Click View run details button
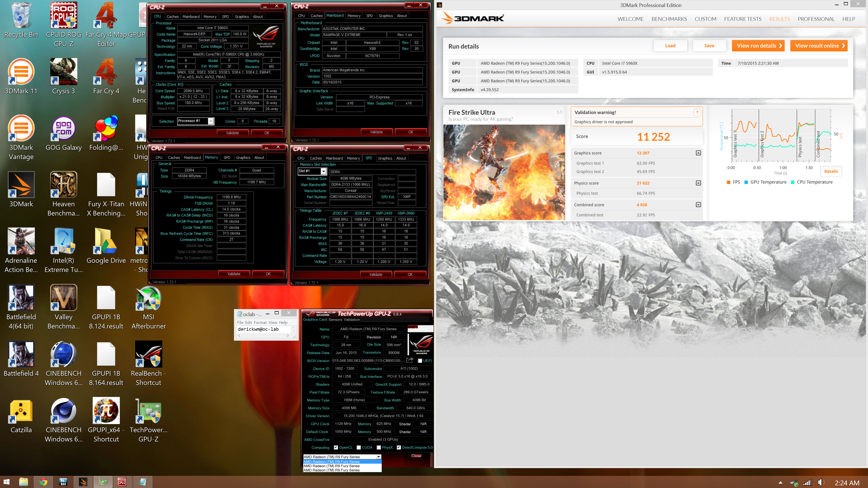The image size is (868, 488). [x=758, y=45]
